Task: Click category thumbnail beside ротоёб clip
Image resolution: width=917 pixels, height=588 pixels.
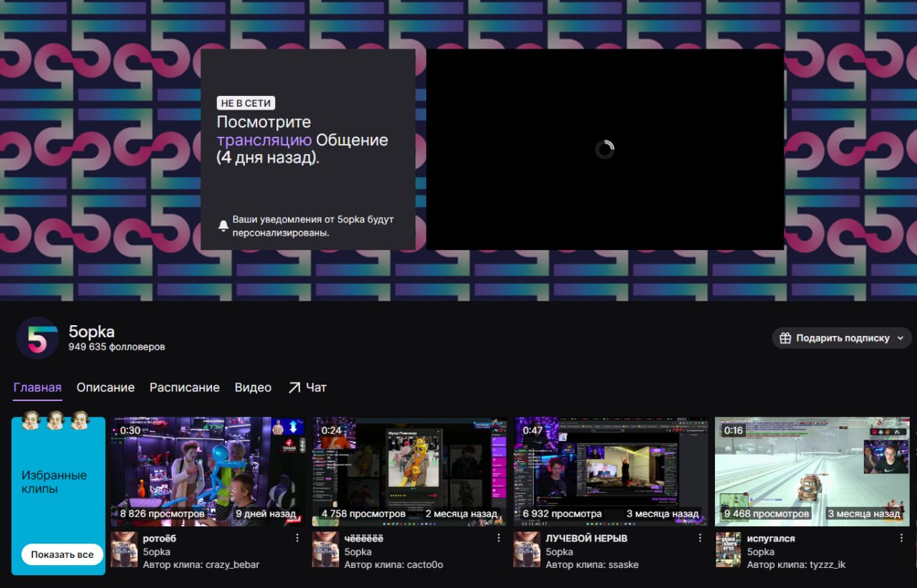Action: 124,550
